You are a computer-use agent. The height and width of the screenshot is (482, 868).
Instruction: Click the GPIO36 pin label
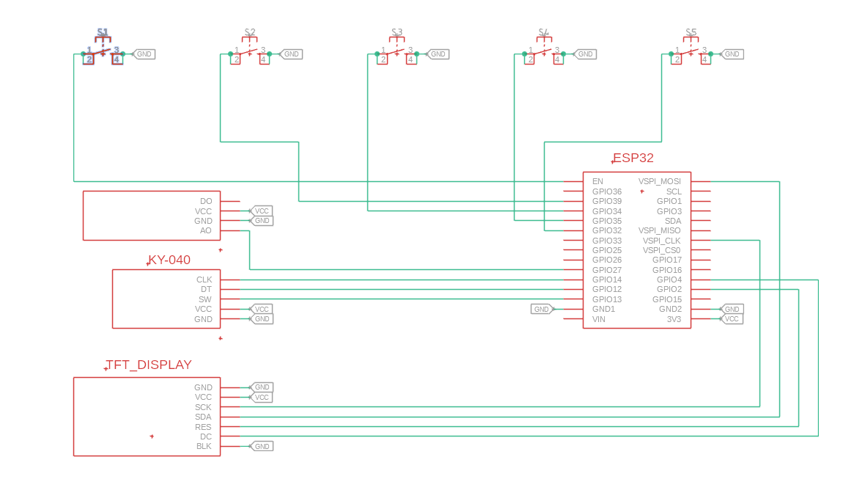tap(607, 191)
